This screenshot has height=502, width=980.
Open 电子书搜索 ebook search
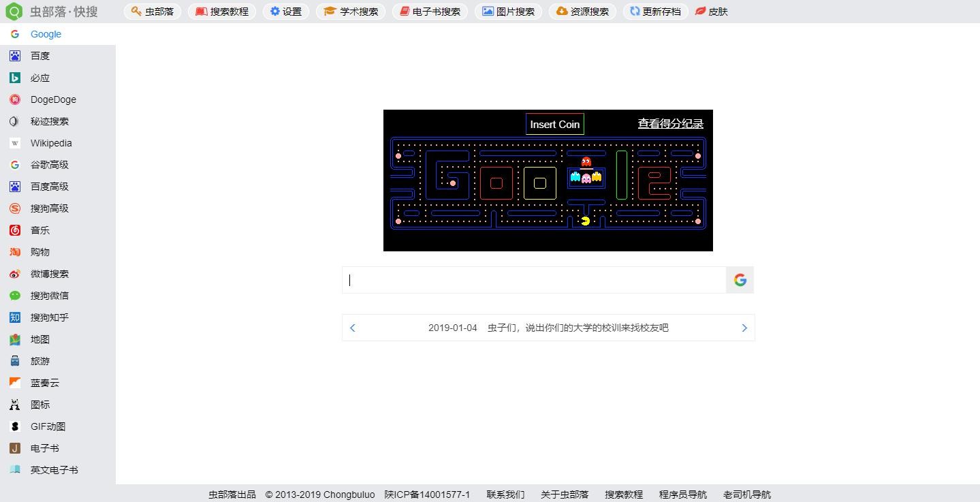point(430,12)
